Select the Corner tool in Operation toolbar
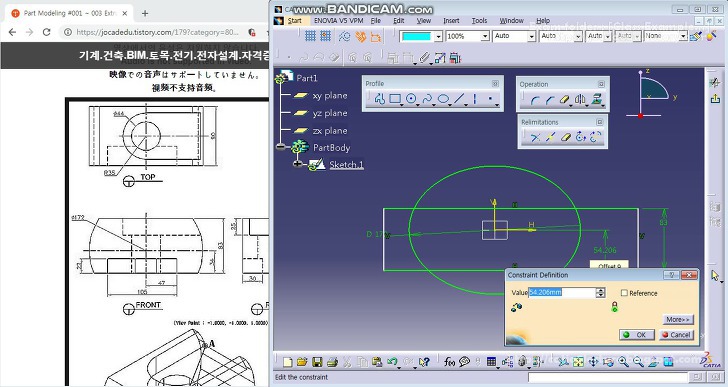The width and height of the screenshot is (728, 387). pos(534,100)
